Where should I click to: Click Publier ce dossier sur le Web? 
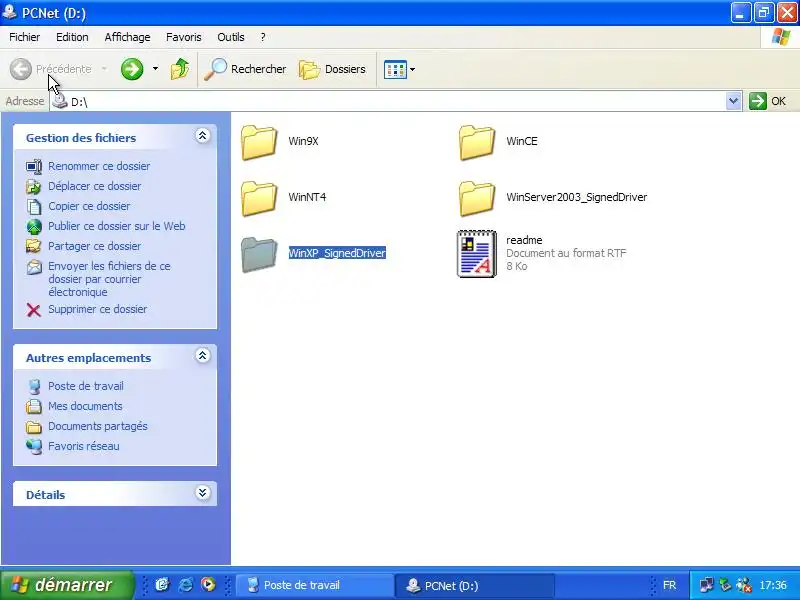click(116, 226)
